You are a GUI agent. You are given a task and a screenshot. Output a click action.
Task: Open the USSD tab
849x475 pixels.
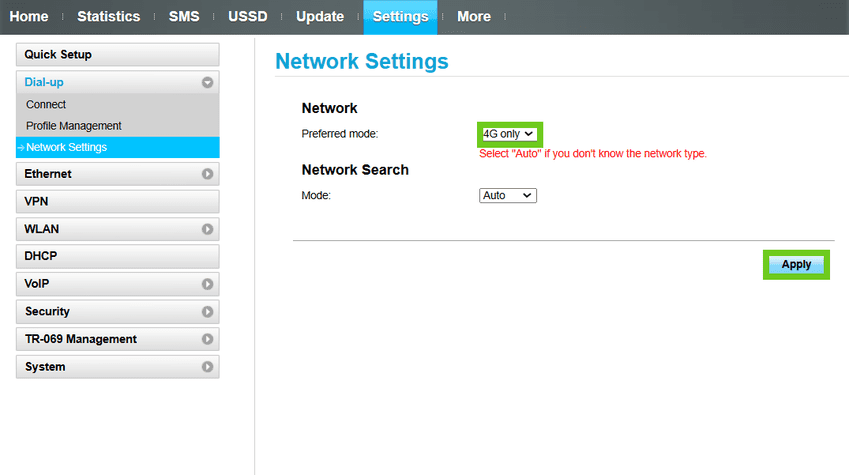(247, 17)
